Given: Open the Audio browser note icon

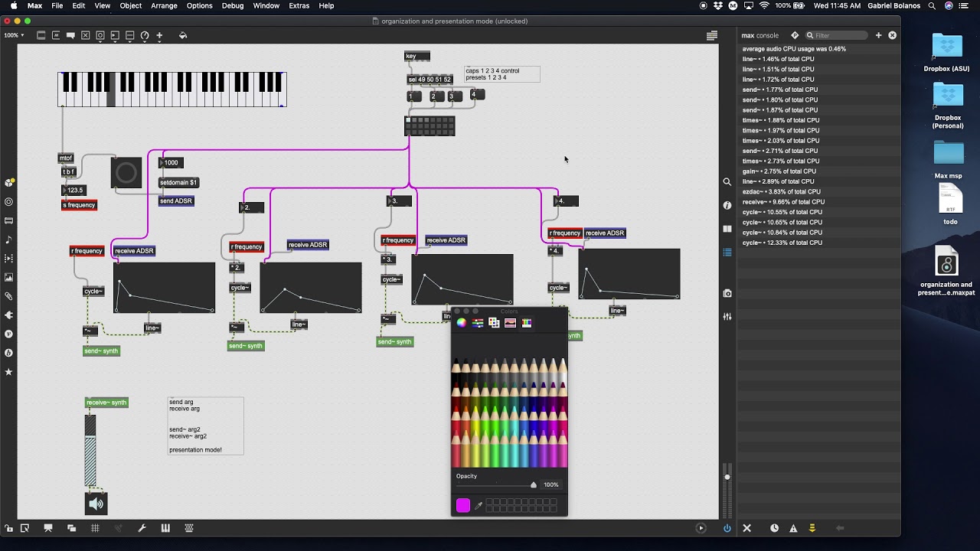Looking at the screenshot, I should click(x=8, y=240).
